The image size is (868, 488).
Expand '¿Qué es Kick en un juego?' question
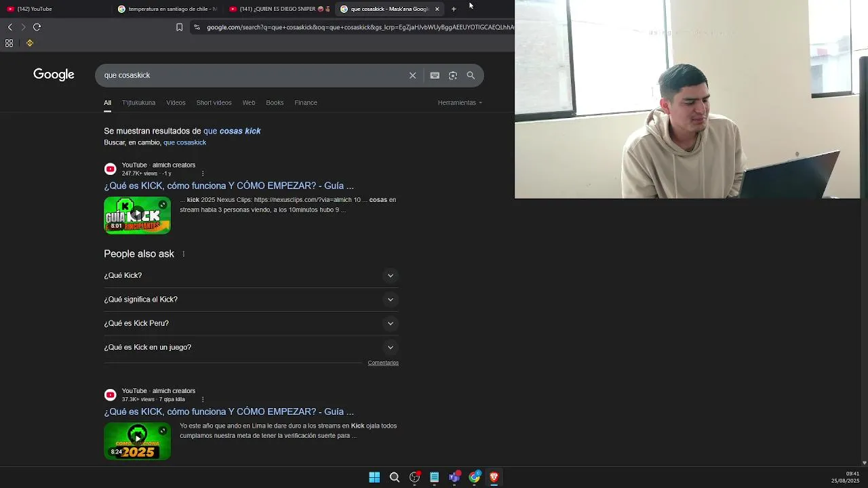pos(251,347)
